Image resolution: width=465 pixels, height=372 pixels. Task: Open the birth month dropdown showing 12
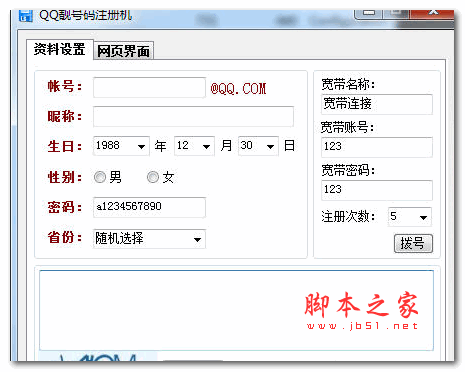(194, 146)
